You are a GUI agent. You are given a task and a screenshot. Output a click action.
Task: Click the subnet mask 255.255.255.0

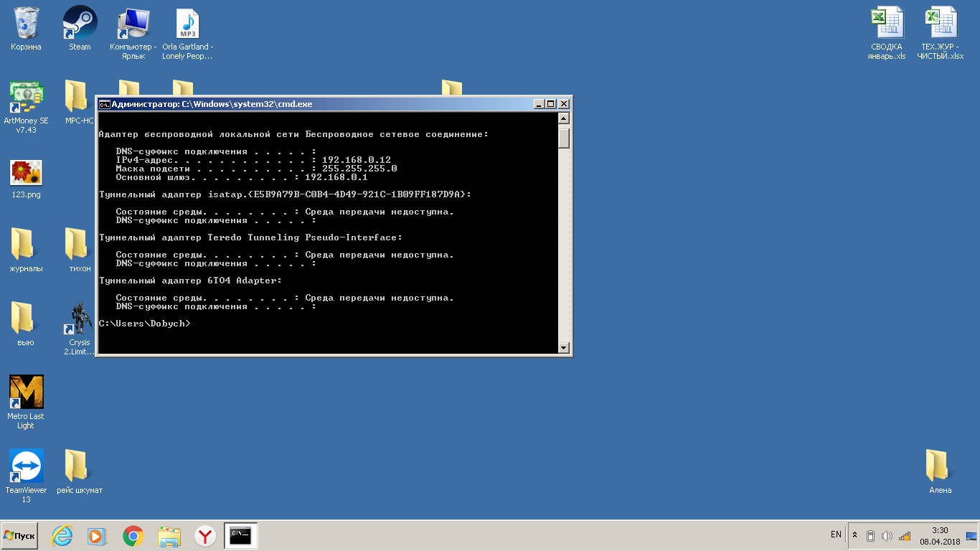(x=359, y=169)
